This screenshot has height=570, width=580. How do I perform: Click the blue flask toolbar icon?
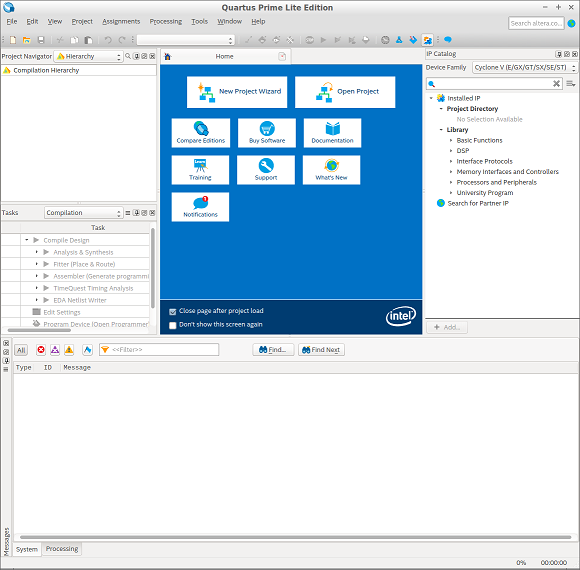(399, 40)
